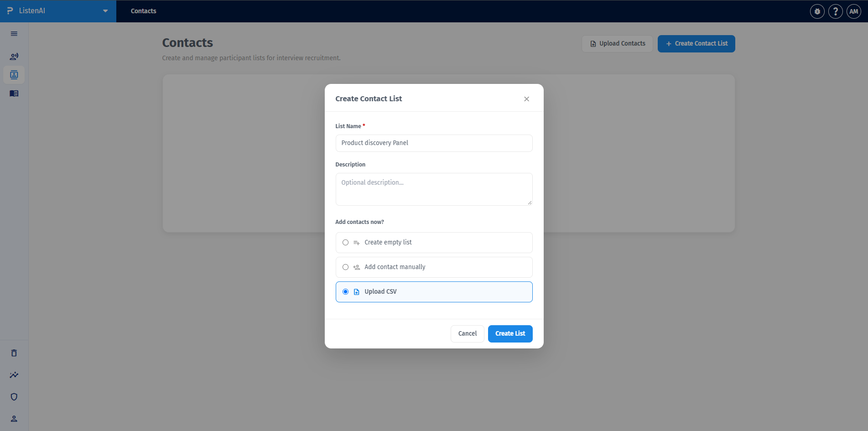Click the Create Contact List dialog title
The width and height of the screenshot is (868, 431).
coord(369,99)
